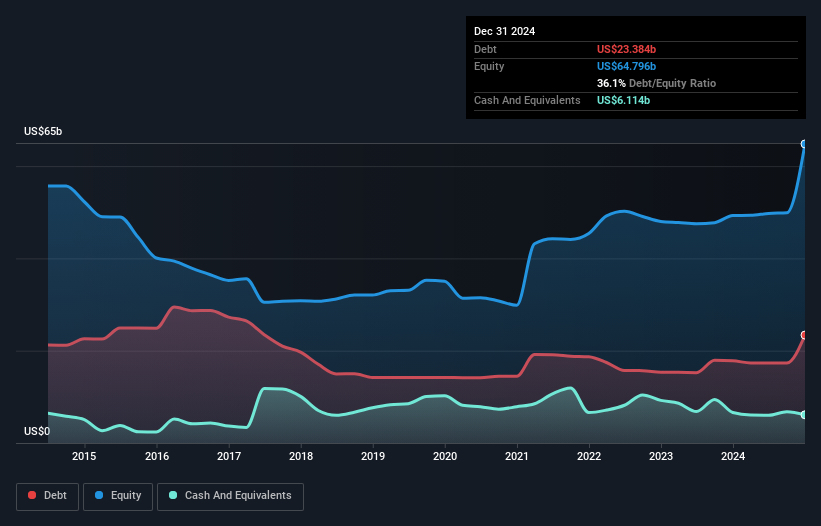Click the US$65b y-axis label
821x526 pixels.
[43, 131]
